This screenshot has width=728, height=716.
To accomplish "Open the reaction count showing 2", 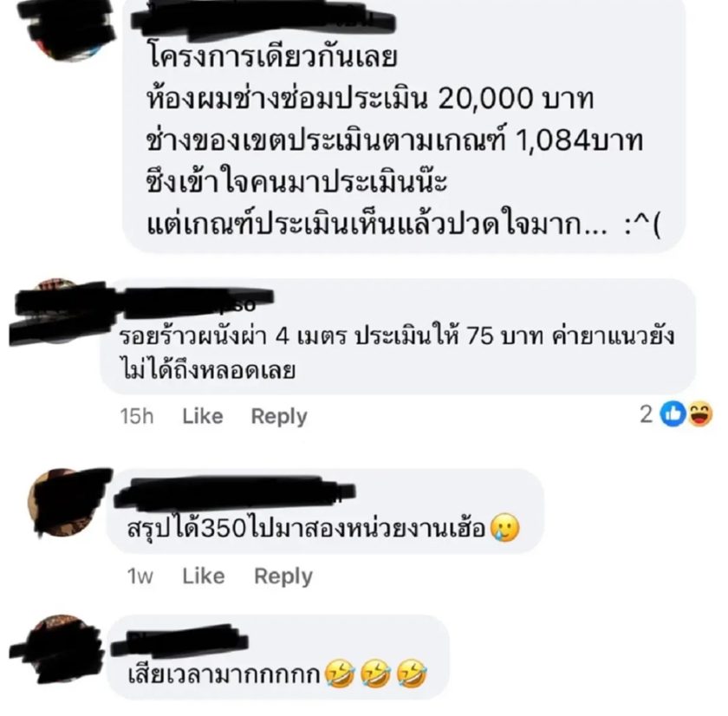I will click(647, 413).
